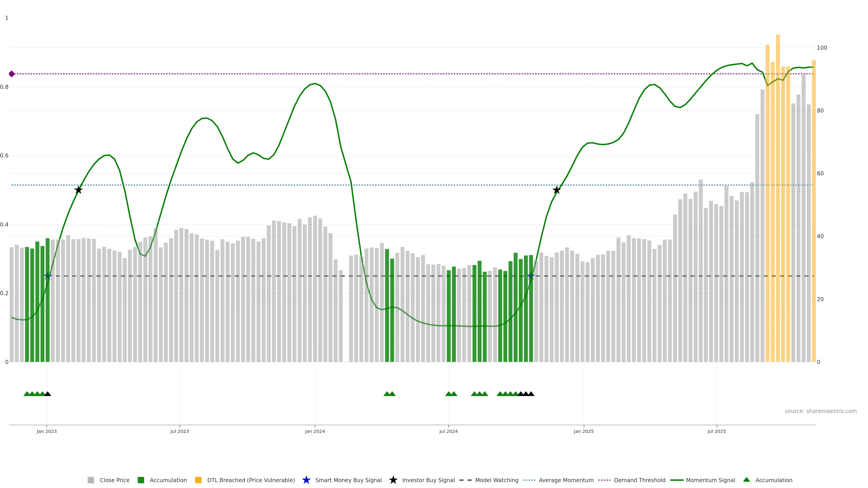Screen dimensions: 868x488
Task: Click the blue star icon in the legend
Action: tap(306, 480)
